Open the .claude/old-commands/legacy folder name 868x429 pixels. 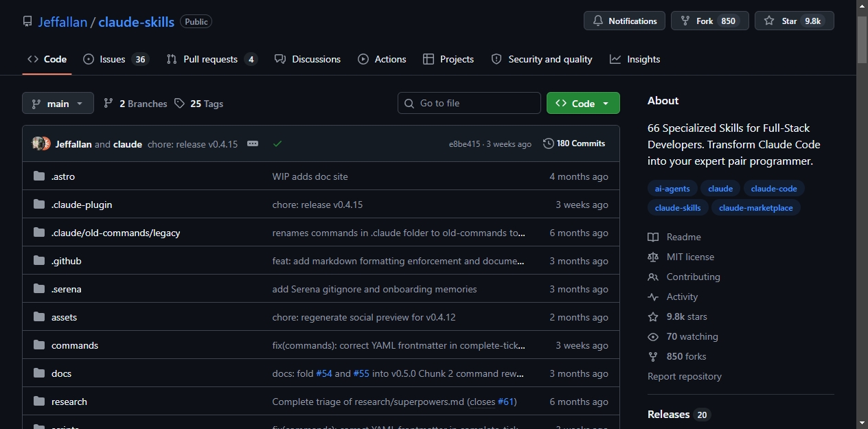(115, 233)
